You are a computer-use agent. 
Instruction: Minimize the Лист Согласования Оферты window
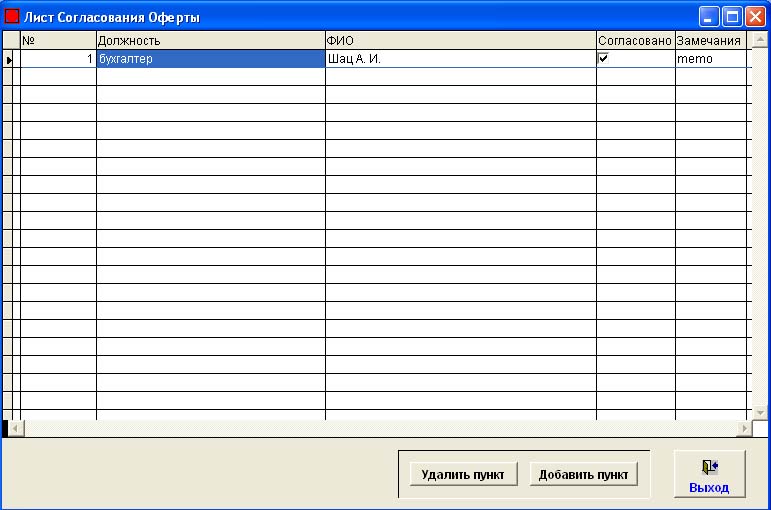(709, 17)
